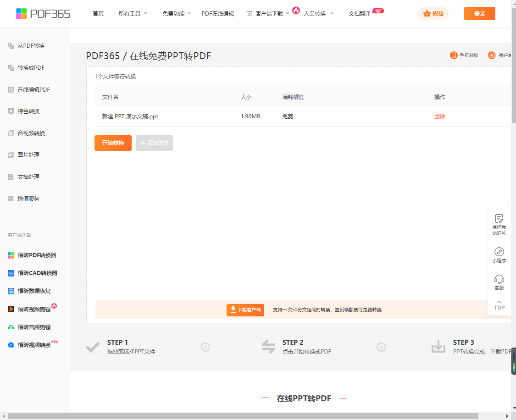Contact 客服 via the headset icon

(499, 279)
